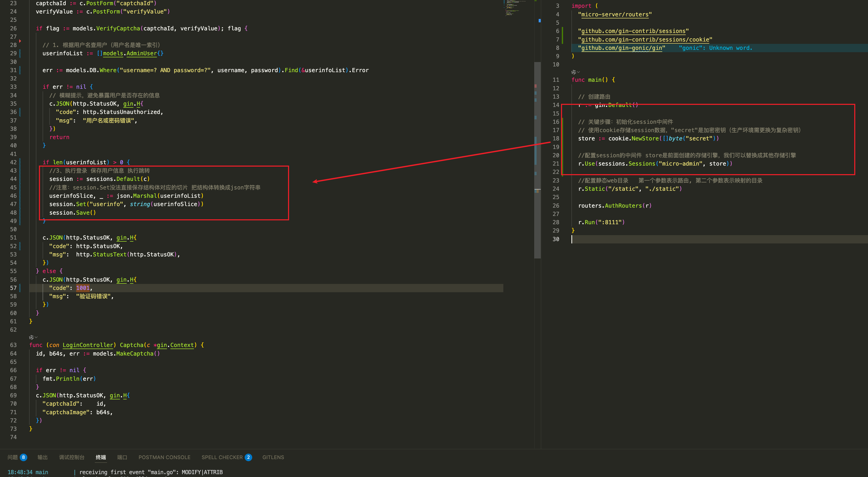Open the 调试控制台 debug console tab
868x477 pixels.
[x=72, y=457]
